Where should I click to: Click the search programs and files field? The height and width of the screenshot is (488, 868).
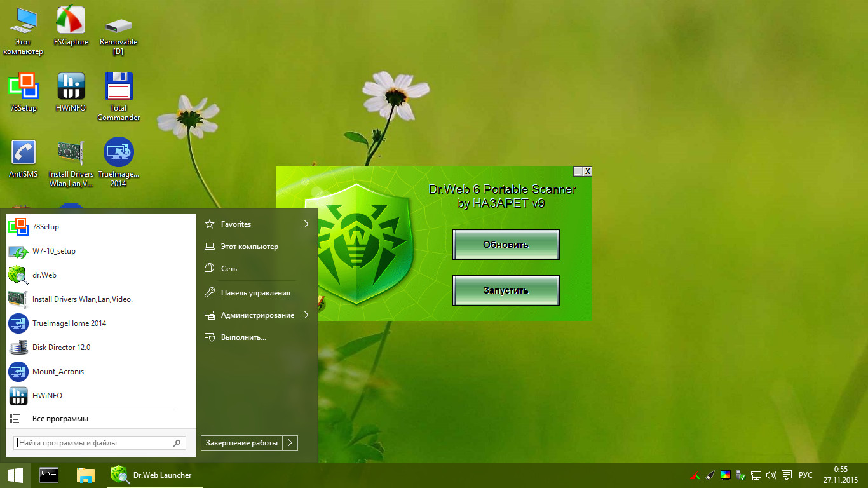(94, 443)
